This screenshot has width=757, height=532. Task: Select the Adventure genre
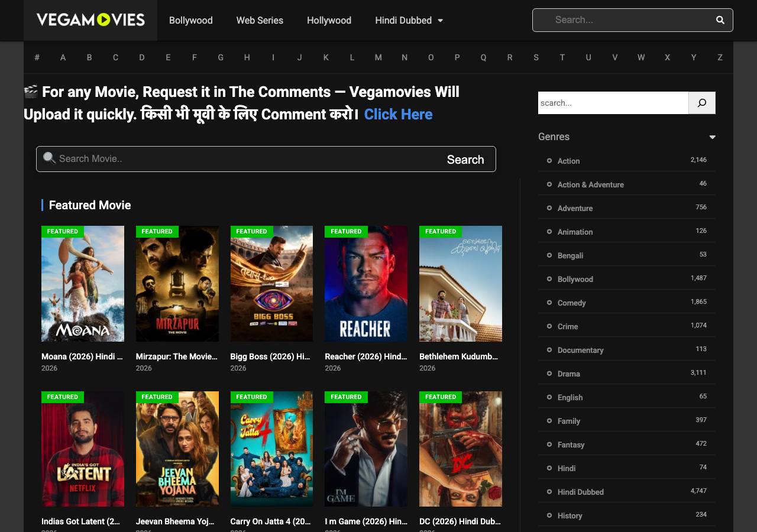[575, 208]
